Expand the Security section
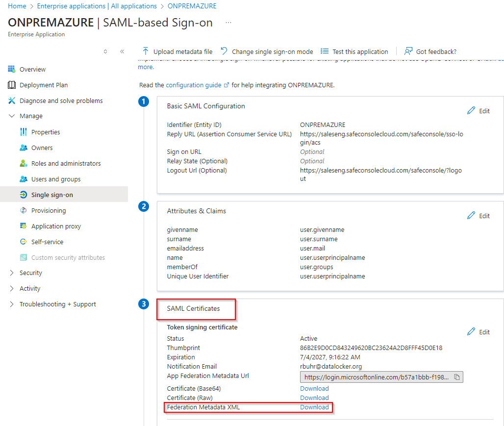Screen dimensions: 504x426 pyautogui.click(x=12, y=273)
